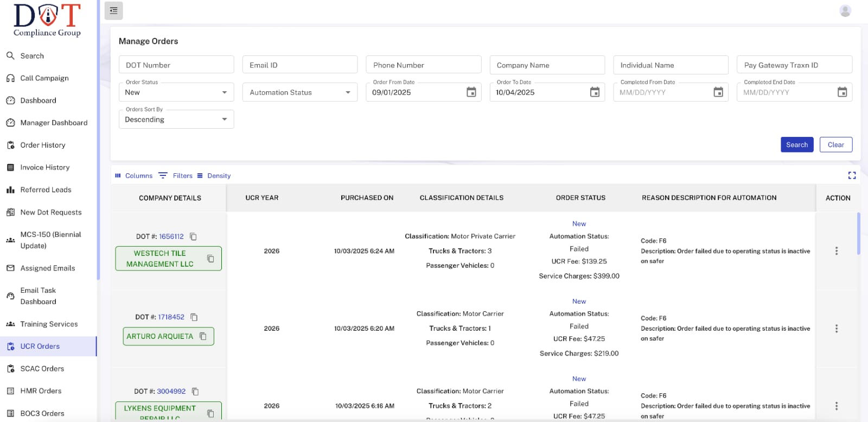Focus the Company Name input field
The height and width of the screenshot is (422, 868).
click(547, 65)
